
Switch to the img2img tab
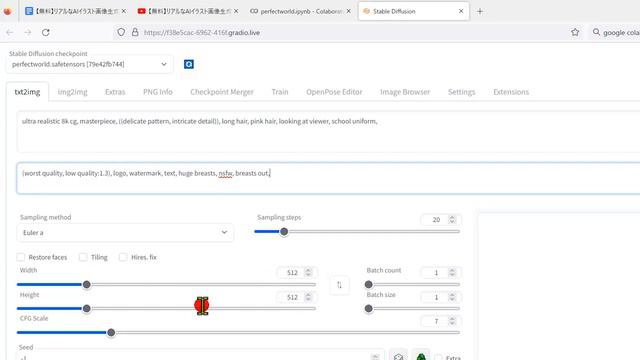click(x=73, y=92)
